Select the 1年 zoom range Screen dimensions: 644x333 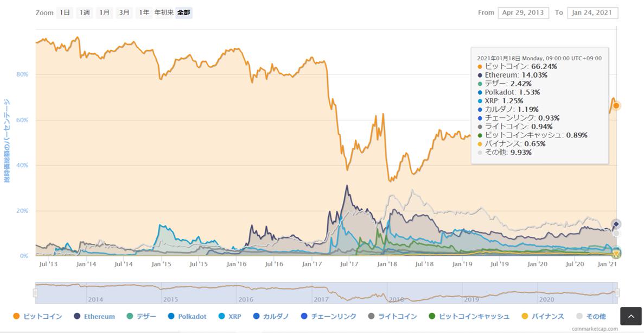[144, 12]
